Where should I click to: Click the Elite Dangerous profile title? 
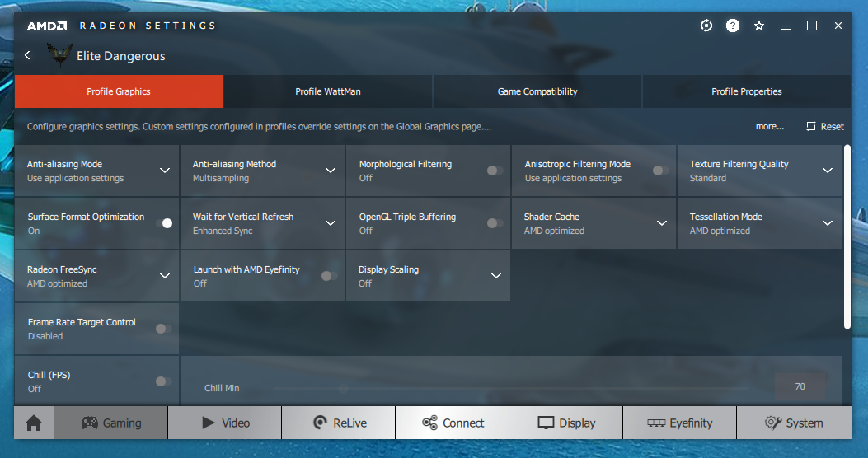coord(120,56)
